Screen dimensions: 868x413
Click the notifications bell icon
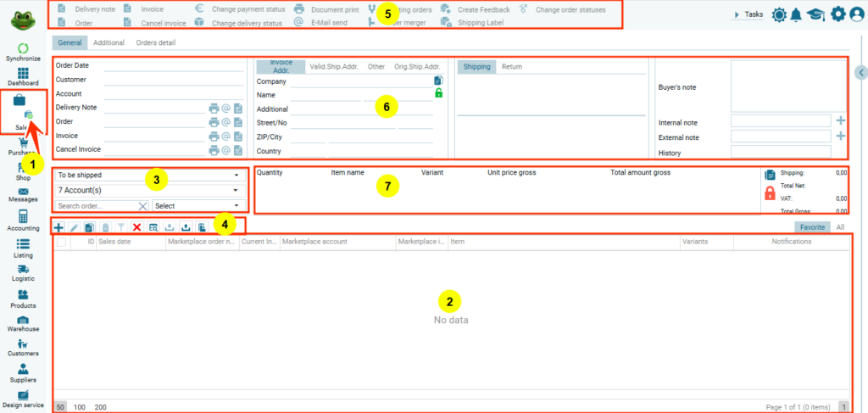[796, 14]
